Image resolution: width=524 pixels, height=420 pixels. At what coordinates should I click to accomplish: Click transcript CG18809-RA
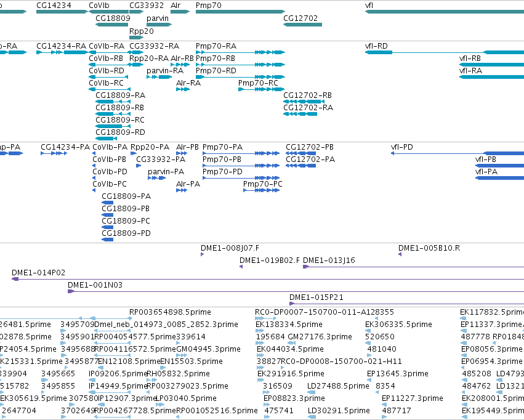coord(113,102)
